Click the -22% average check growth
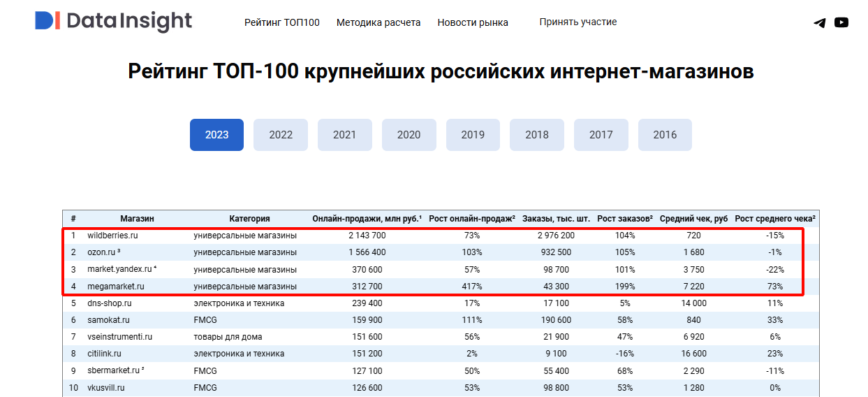Image resolution: width=868 pixels, height=397 pixels. tap(774, 269)
